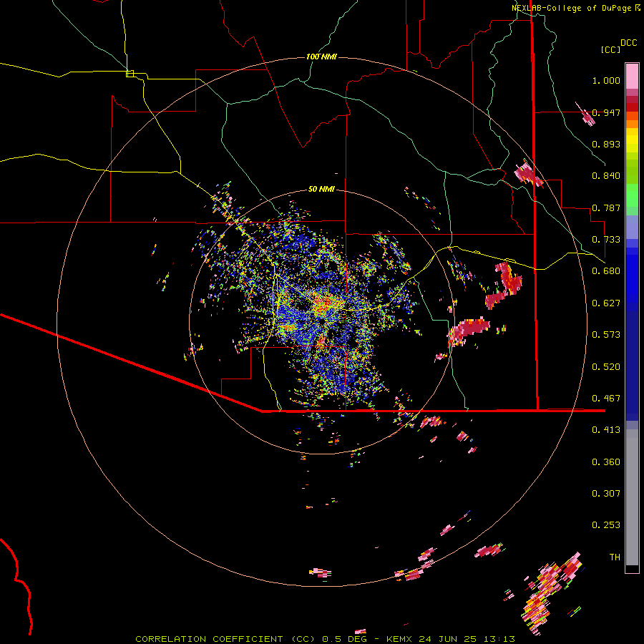The width and height of the screenshot is (644, 644).
Task: Click the 0.840 legend value
Action: 606,176
